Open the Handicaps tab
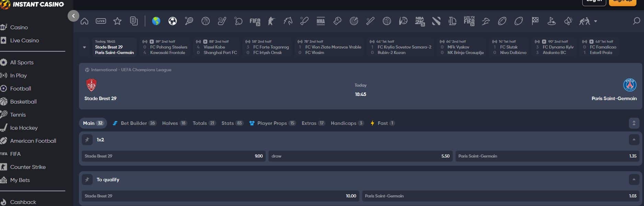 tap(347, 123)
